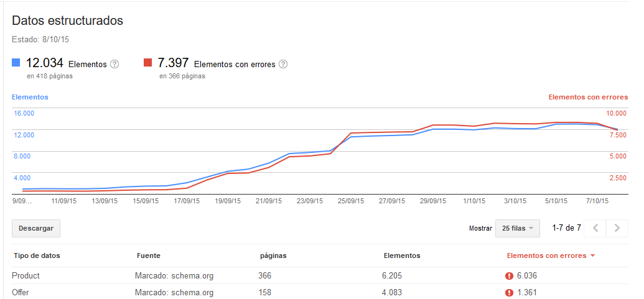Click the 7/10/15 date on chart axis
This screenshot has height=299, width=644.
pos(597,201)
